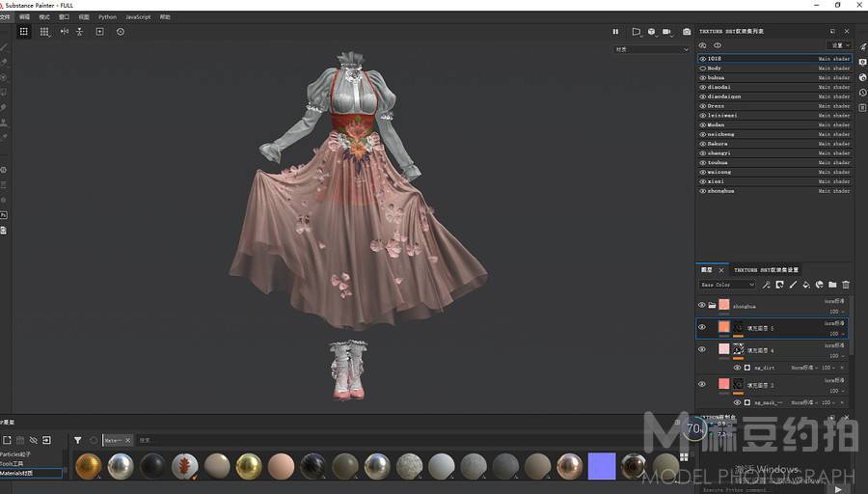Toggle visibility of the Dress texture set
This screenshot has height=494, width=868.
pos(702,106)
